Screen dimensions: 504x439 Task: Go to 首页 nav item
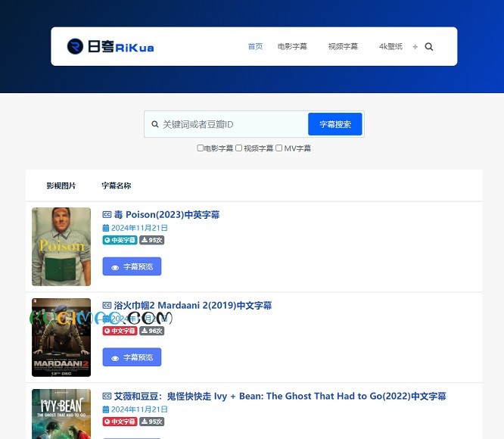(x=255, y=47)
